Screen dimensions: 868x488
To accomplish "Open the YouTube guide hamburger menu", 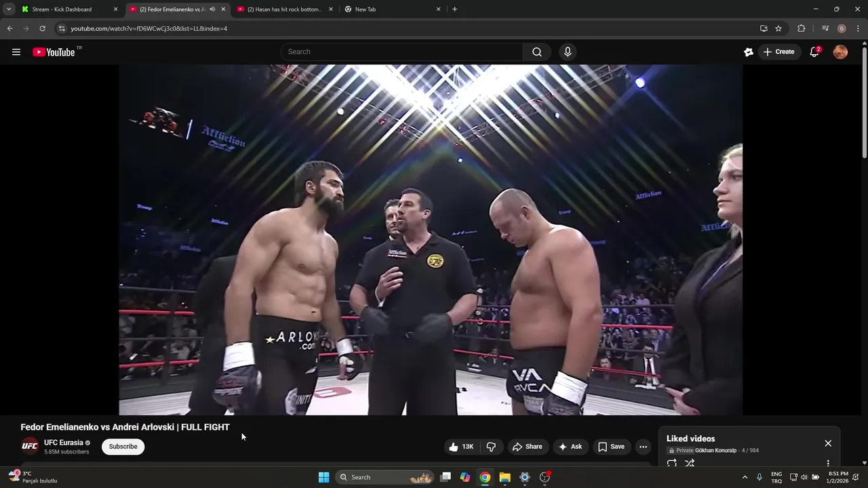I will click(16, 52).
